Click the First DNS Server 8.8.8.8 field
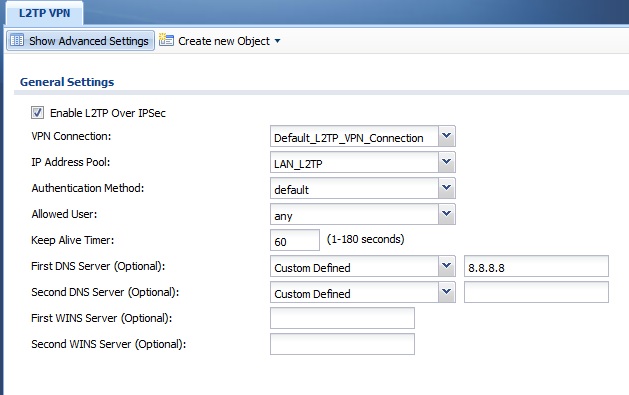 536,266
